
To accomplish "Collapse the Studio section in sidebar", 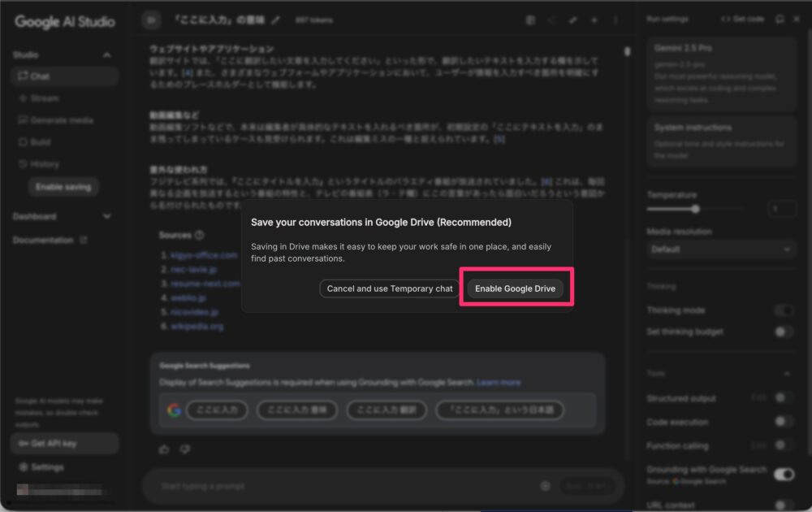I will (x=106, y=55).
